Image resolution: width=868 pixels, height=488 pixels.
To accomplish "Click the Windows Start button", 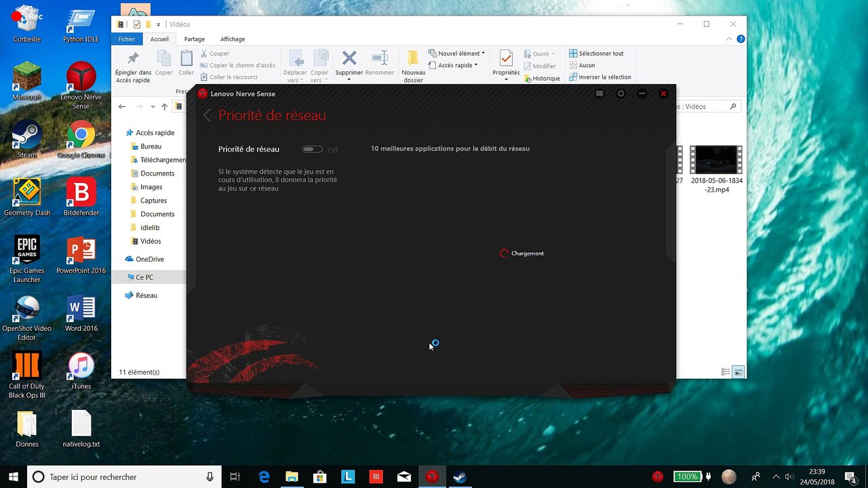I will click(x=13, y=476).
